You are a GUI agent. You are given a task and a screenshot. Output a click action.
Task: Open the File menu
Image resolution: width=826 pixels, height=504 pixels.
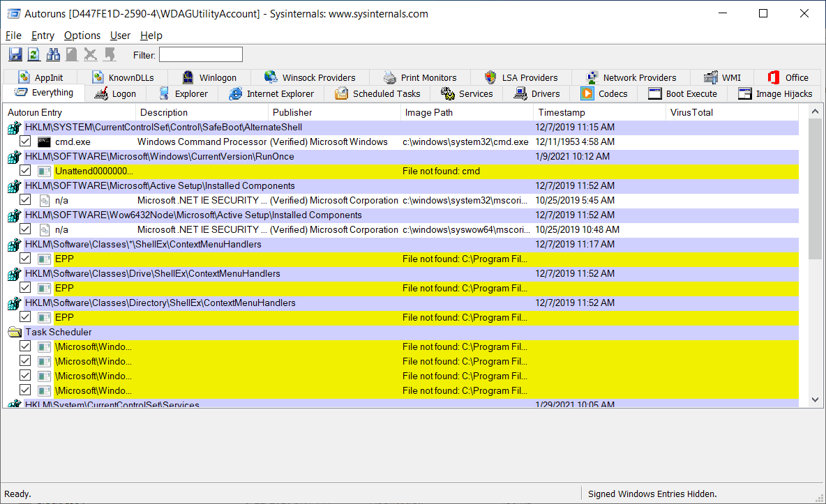pos(13,36)
